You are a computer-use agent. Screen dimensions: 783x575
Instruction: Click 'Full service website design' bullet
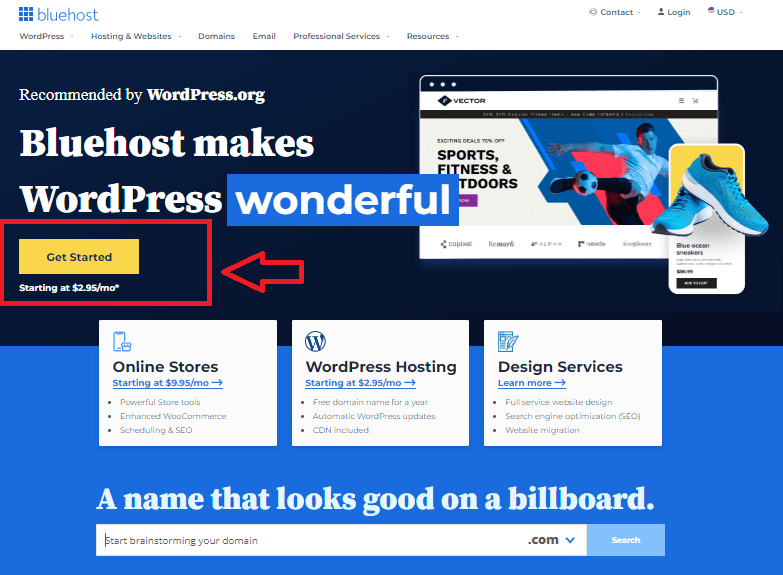tap(558, 402)
